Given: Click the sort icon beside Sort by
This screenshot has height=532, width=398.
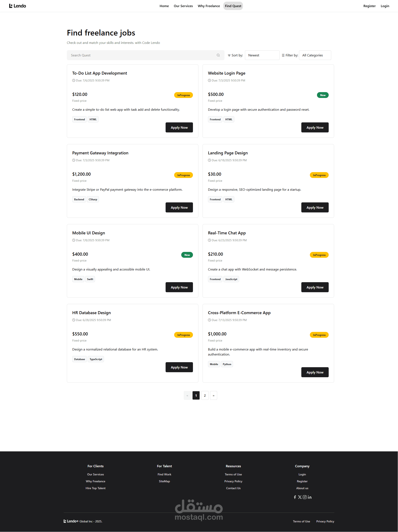Looking at the screenshot, I should click(x=229, y=55).
